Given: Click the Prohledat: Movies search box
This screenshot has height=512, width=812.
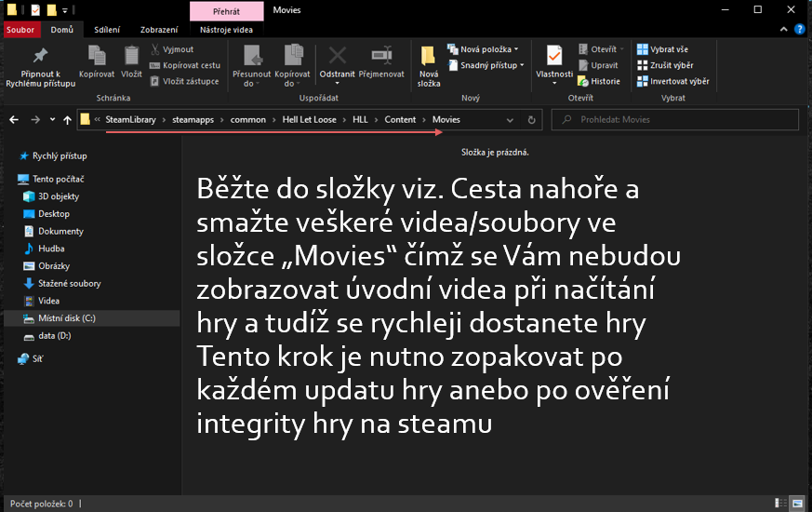Looking at the screenshot, I should click(674, 120).
